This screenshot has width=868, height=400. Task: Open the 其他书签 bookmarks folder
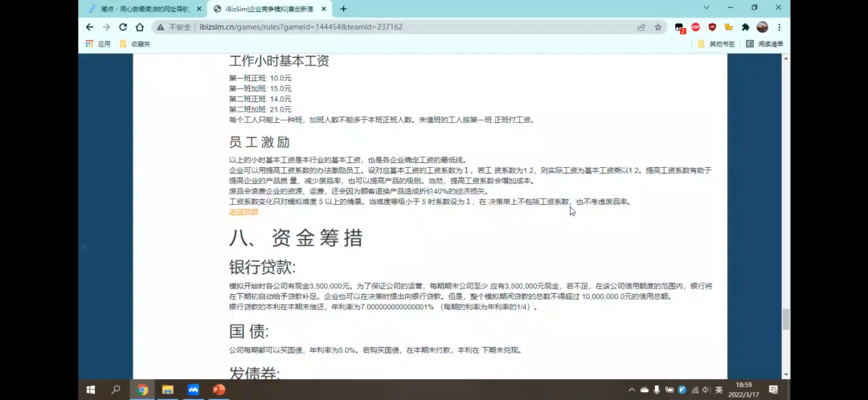(x=716, y=44)
